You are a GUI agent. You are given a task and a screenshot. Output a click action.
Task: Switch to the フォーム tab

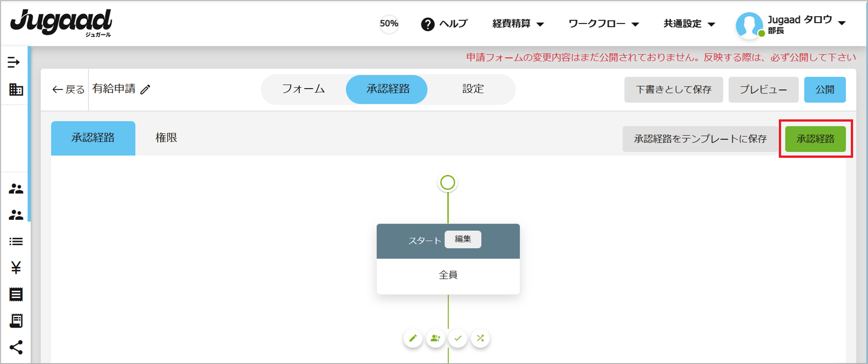pyautogui.click(x=303, y=89)
